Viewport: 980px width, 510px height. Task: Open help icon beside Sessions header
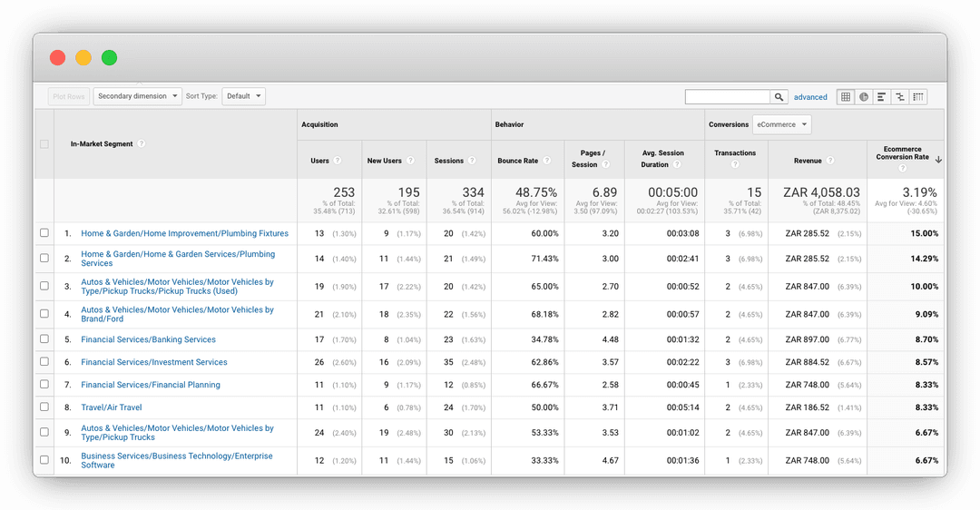click(472, 161)
